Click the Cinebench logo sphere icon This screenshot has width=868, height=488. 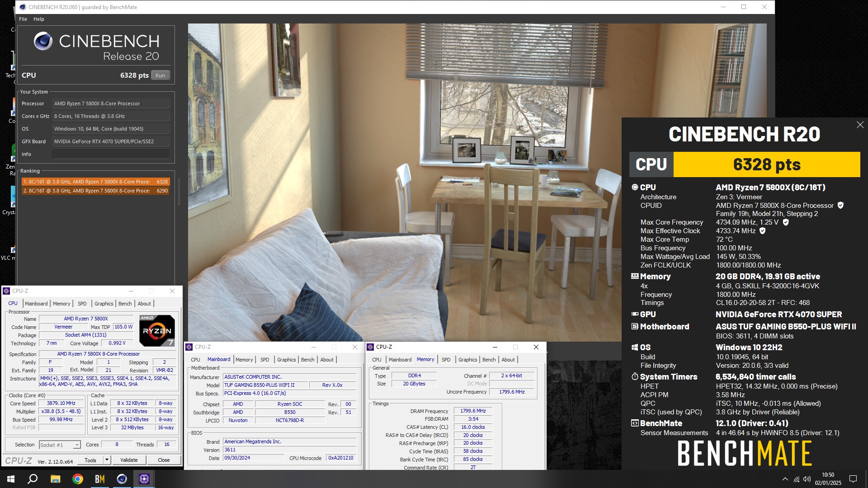[43, 41]
